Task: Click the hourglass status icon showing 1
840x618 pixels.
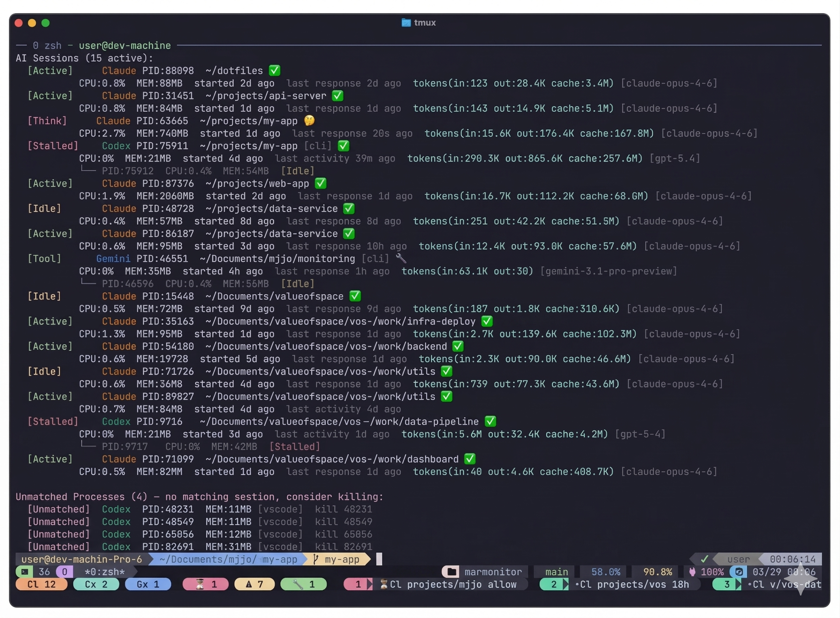Action: pos(200,584)
